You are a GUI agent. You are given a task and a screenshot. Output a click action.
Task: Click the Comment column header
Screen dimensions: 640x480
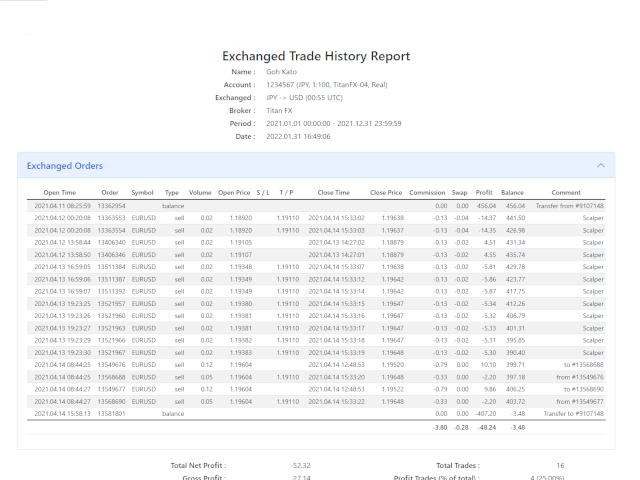(566, 193)
